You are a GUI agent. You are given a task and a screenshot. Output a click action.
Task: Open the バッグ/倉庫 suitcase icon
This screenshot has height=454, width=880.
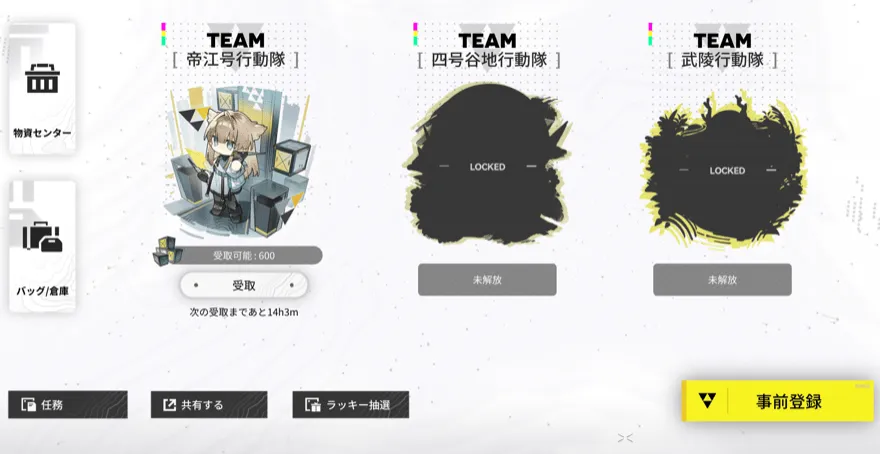pyautogui.click(x=42, y=237)
